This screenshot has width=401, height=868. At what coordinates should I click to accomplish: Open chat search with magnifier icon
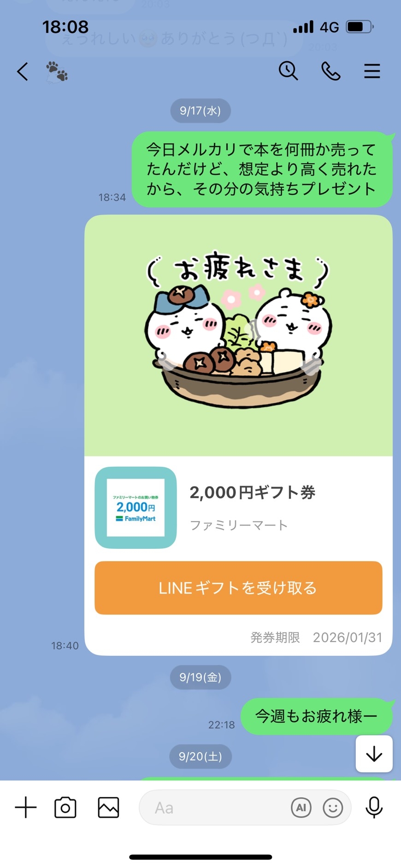(289, 71)
